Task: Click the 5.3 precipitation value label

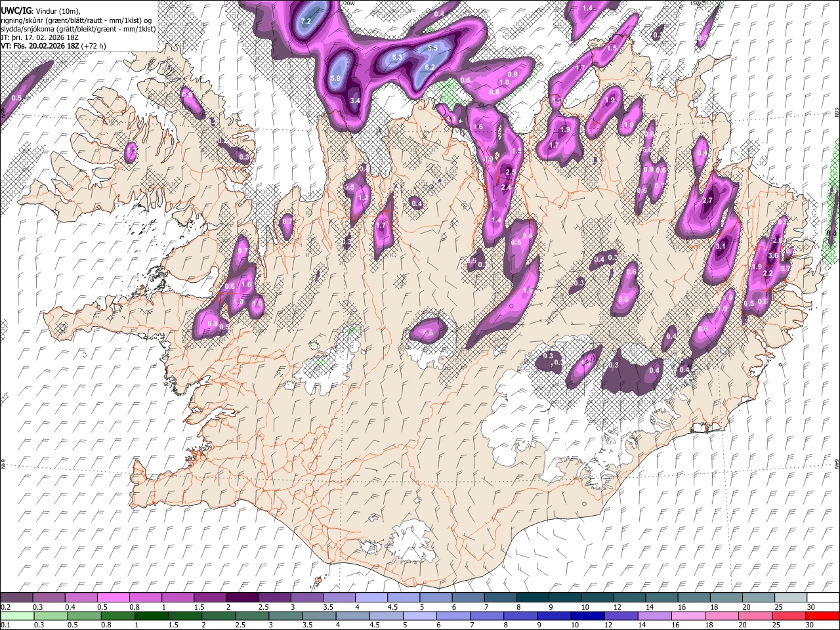Action: pos(397,58)
